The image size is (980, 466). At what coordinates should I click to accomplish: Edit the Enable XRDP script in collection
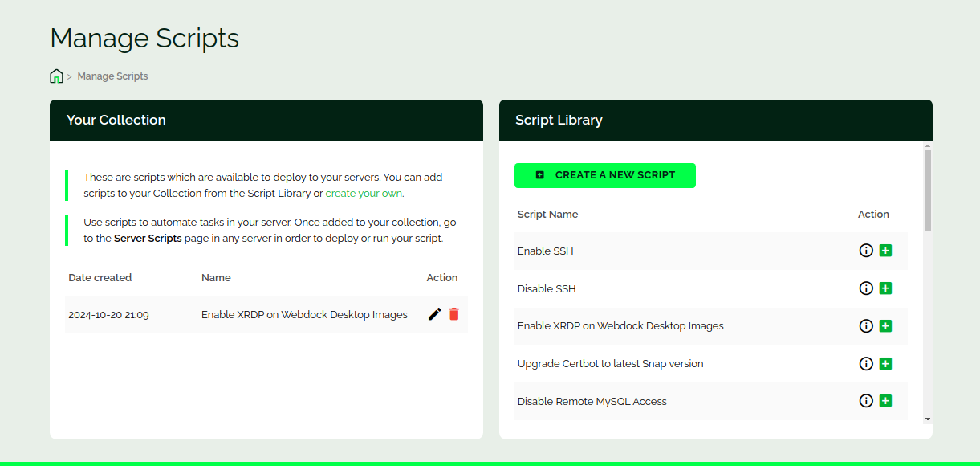tap(435, 314)
